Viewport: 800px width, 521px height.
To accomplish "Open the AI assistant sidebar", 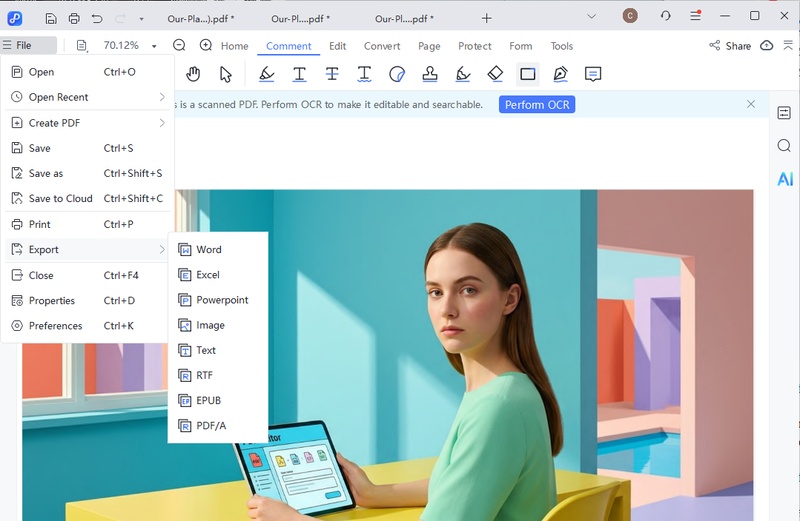I will click(x=785, y=179).
